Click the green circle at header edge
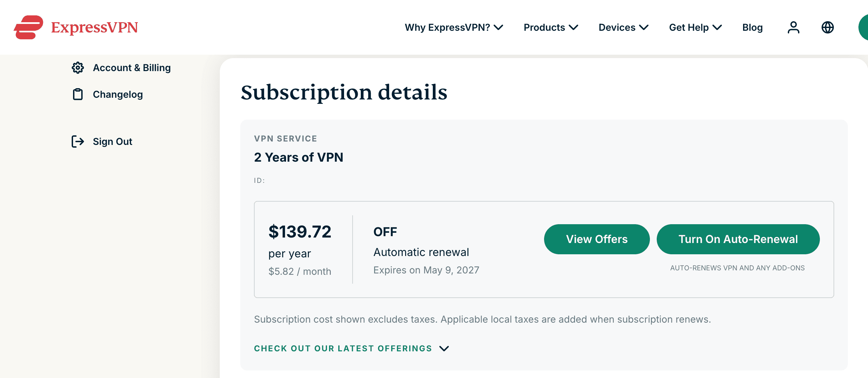 tap(864, 27)
